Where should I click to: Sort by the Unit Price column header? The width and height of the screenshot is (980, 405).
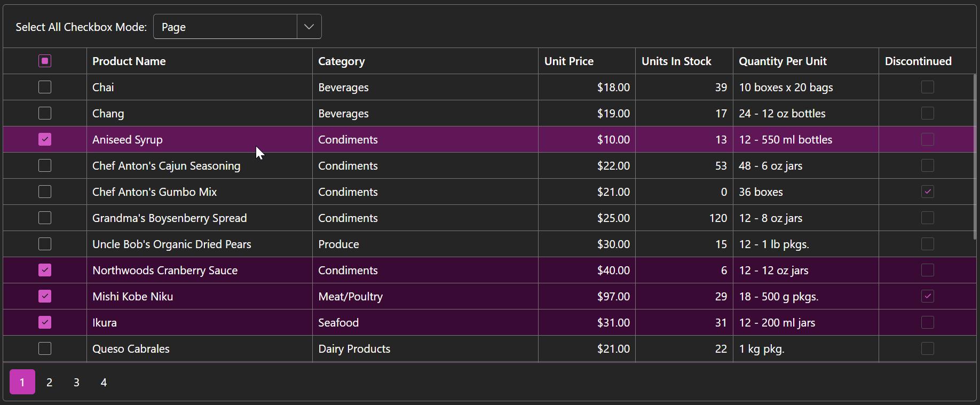[x=568, y=61]
